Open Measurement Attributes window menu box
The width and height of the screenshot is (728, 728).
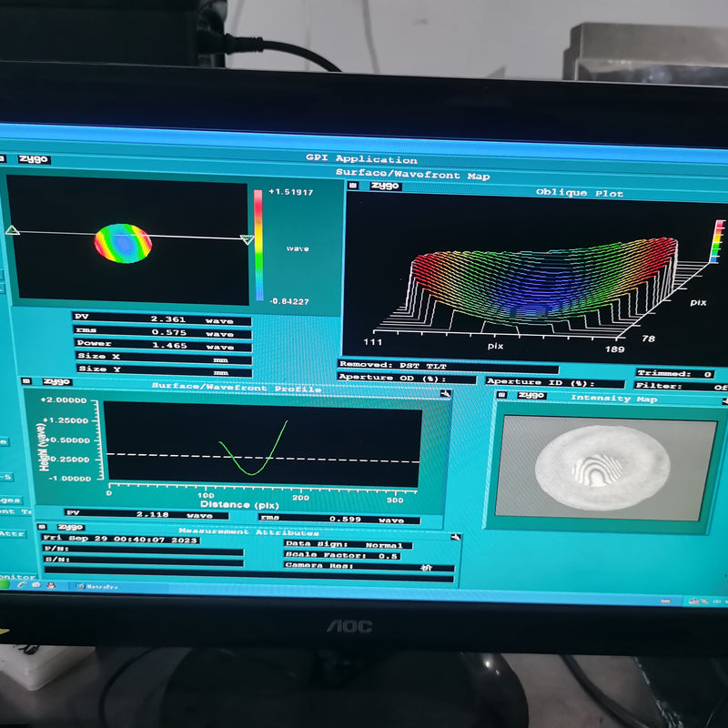tap(41, 527)
